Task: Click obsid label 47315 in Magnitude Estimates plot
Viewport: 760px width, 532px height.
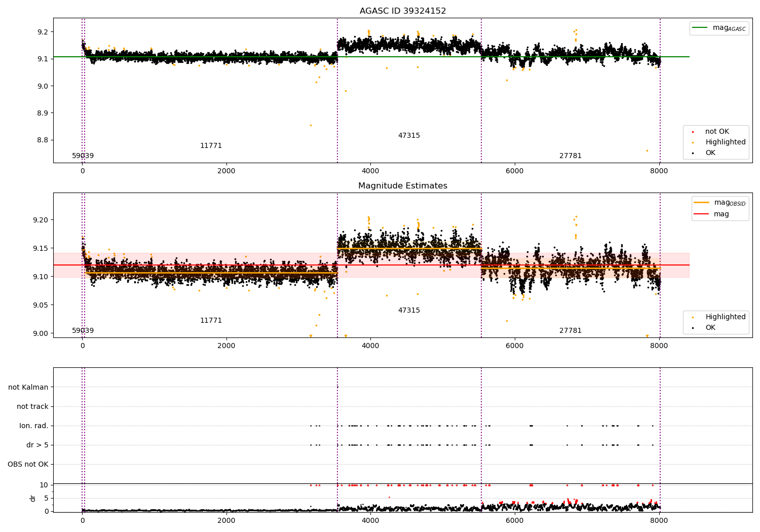Action: point(409,311)
